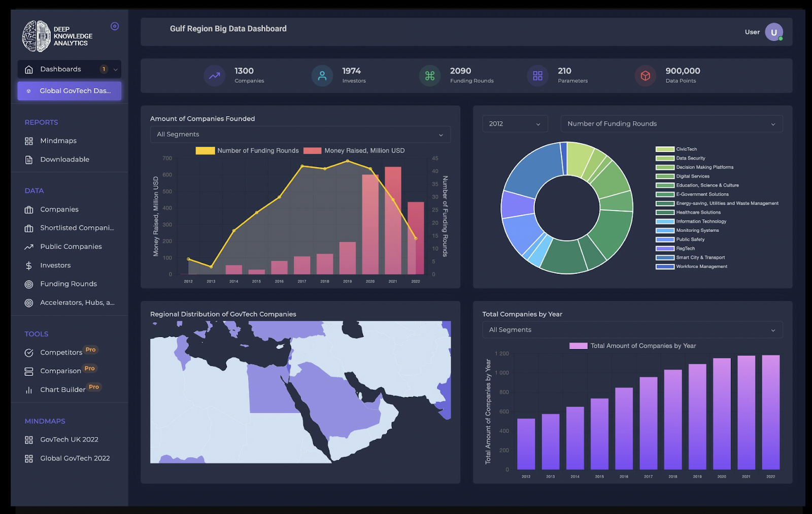Image resolution: width=812 pixels, height=514 pixels.
Task: Expand the 2012 year dropdown
Action: 515,124
